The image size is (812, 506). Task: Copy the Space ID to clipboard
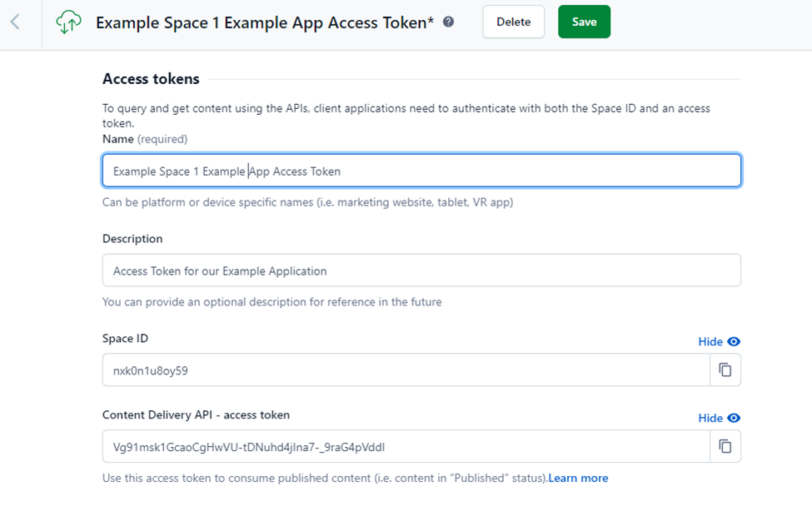(x=725, y=370)
